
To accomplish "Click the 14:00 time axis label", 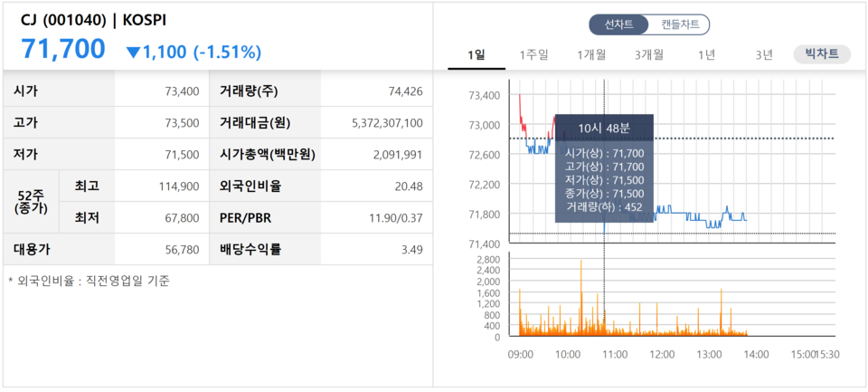I will tap(756, 354).
